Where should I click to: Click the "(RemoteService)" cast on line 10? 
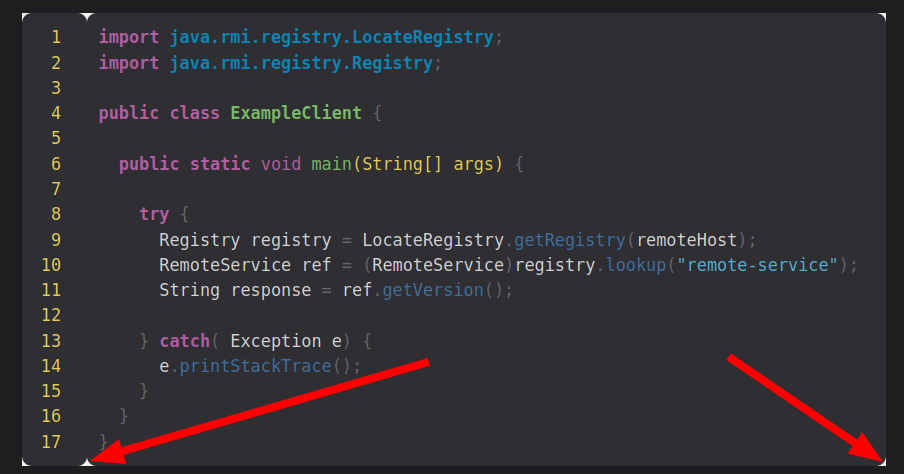[438, 265]
